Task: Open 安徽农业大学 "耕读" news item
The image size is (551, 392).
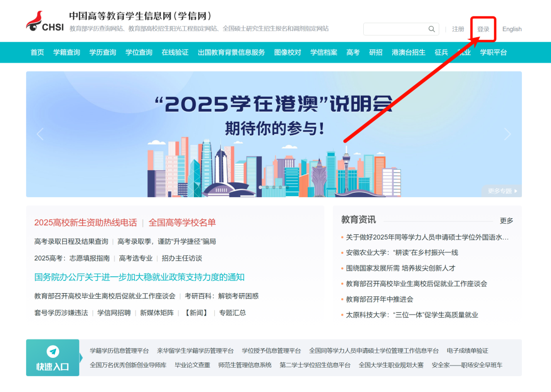Action: [x=402, y=253]
